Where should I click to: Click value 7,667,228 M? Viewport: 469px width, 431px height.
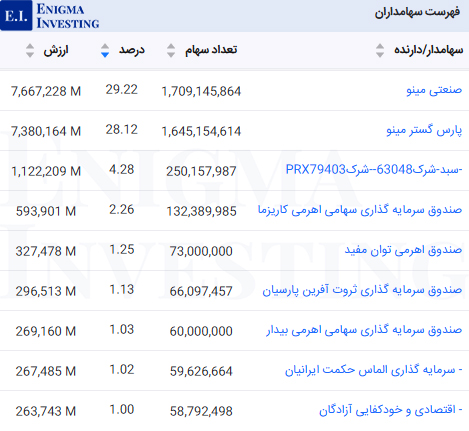(x=46, y=91)
